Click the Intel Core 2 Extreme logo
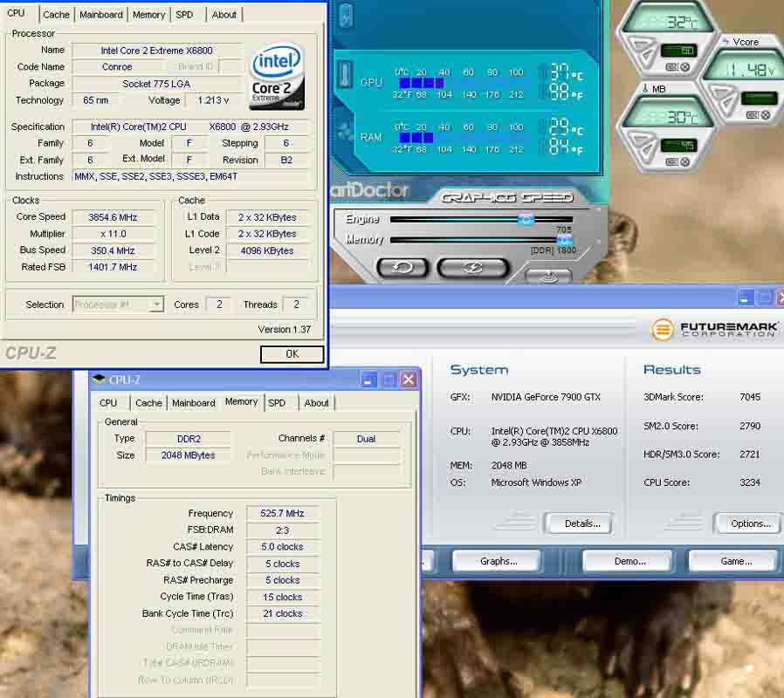Screen dimensions: 784x698 [277, 77]
